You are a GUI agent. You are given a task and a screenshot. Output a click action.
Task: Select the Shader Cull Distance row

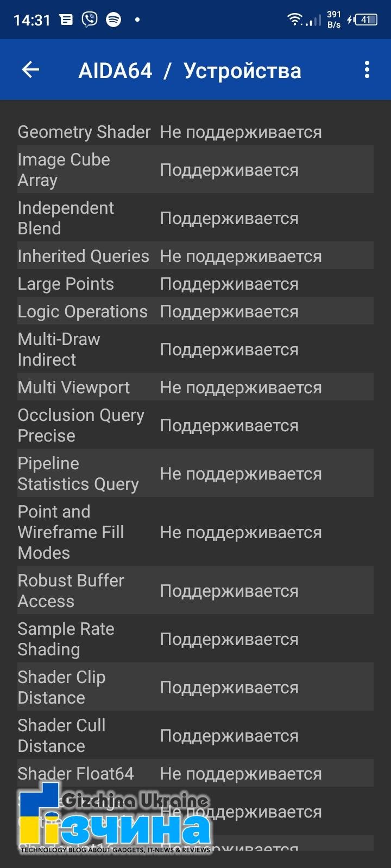pyautogui.click(x=195, y=736)
